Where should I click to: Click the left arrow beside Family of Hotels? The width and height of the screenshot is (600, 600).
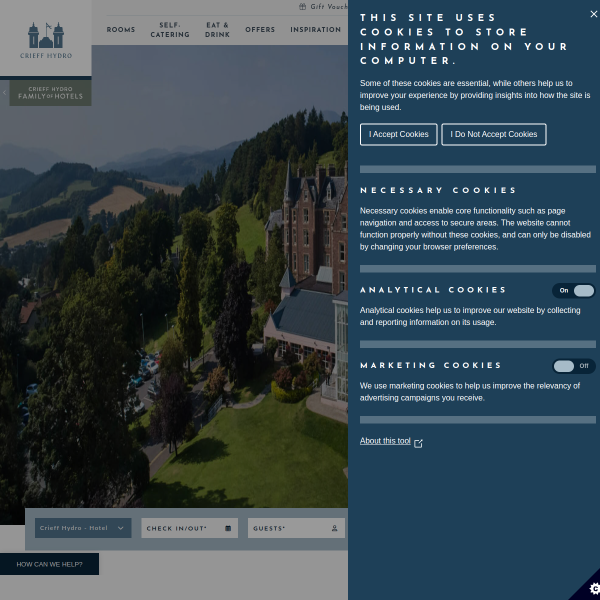[4, 93]
